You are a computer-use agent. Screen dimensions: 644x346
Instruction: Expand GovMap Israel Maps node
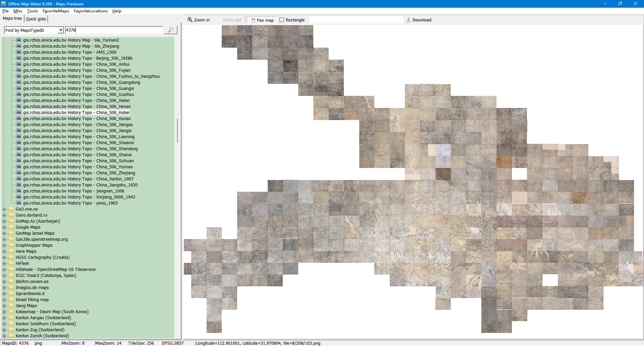point(4,233)
